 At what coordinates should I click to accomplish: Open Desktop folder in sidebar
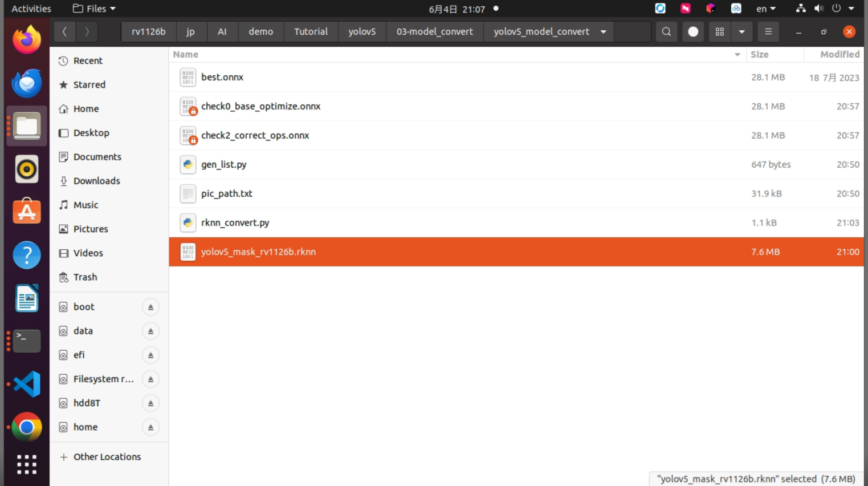(x=108, y=133)
